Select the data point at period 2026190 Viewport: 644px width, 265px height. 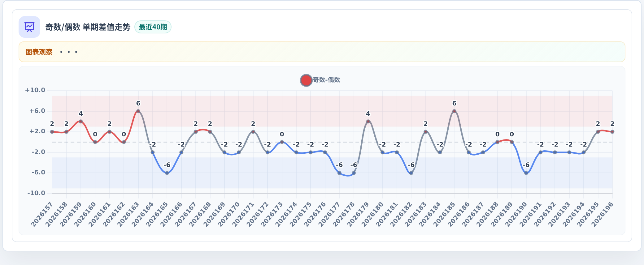(526, 173)
